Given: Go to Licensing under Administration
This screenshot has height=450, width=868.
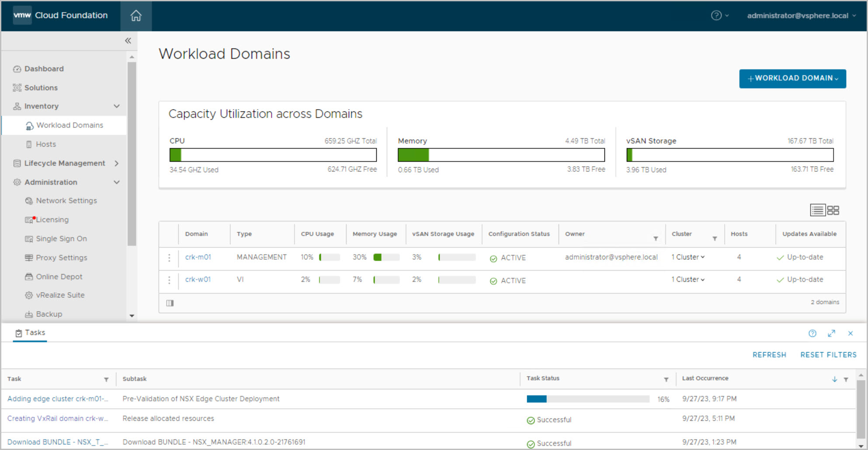Looking at the screenshot, I should tap(52, 220).
